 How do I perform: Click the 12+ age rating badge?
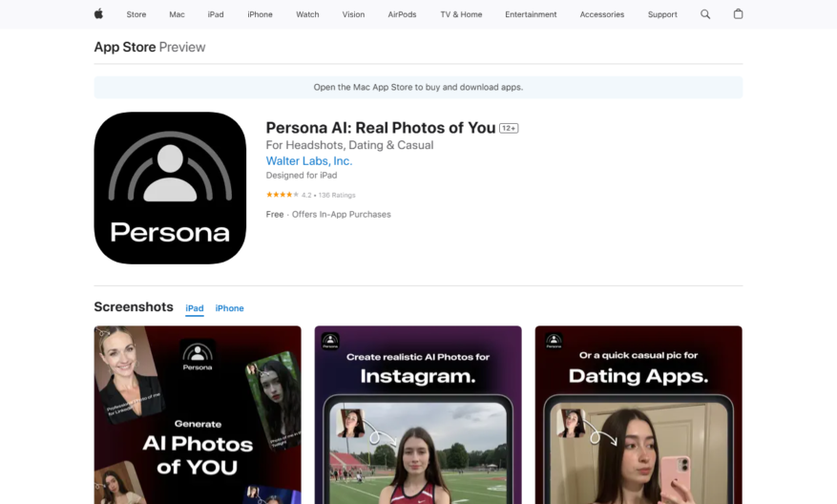pyautogui.click(x=509, y=128)
